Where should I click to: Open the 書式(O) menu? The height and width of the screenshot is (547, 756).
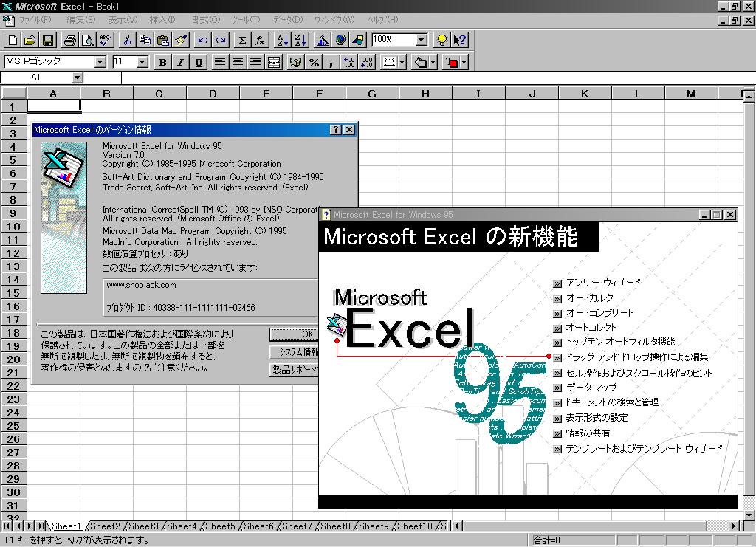(205, 20)
